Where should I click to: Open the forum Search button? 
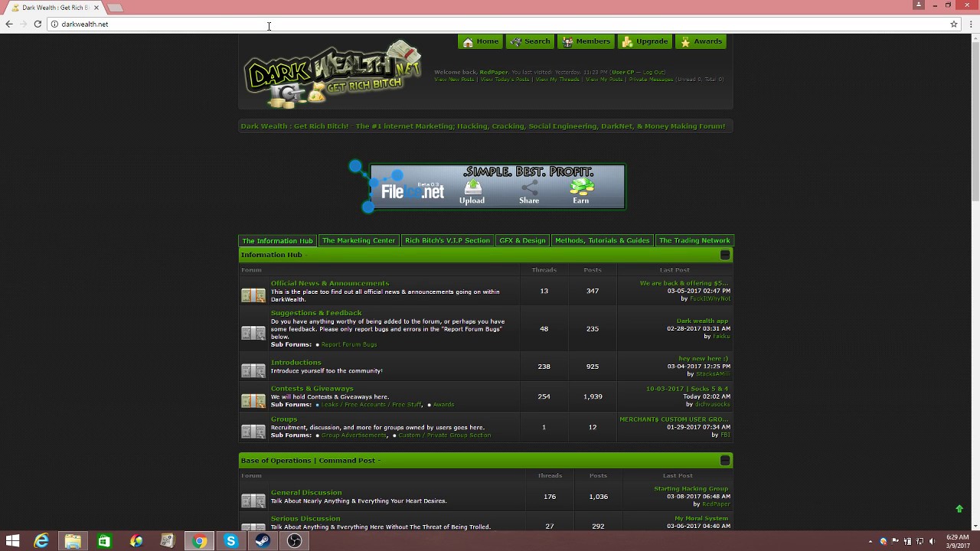click(530, 41)
